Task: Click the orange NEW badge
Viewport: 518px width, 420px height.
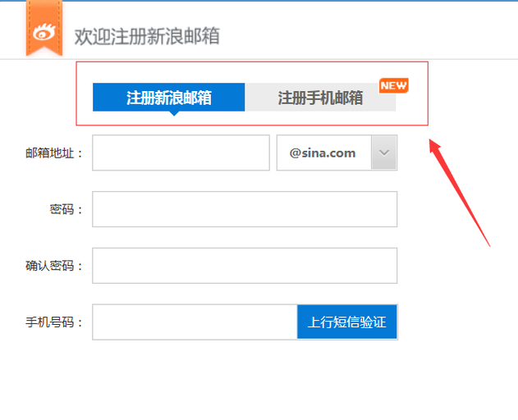Action: point(393,85)
